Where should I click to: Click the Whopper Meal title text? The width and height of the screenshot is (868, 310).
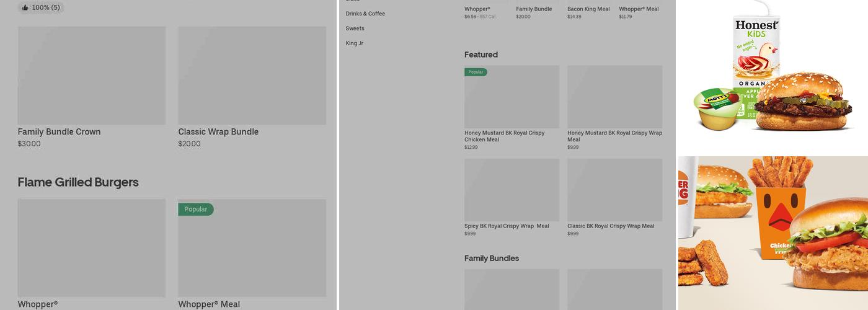(x=209, y=304)
